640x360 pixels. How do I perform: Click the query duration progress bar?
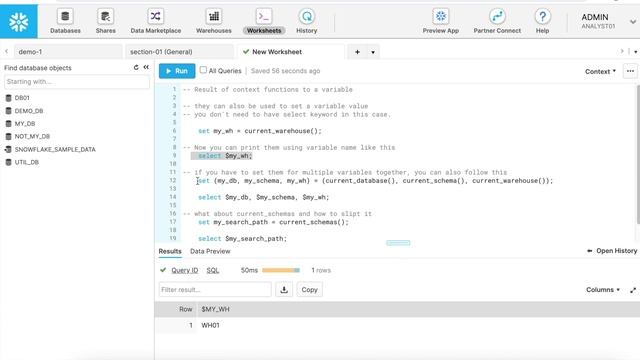pyautogui.click(x=281, y=270)
